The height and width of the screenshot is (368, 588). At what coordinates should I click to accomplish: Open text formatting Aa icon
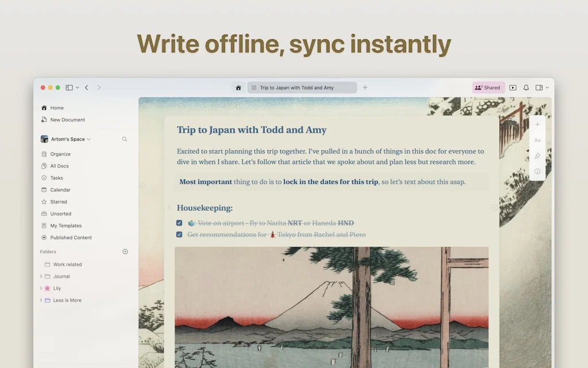tap(537, 140)
